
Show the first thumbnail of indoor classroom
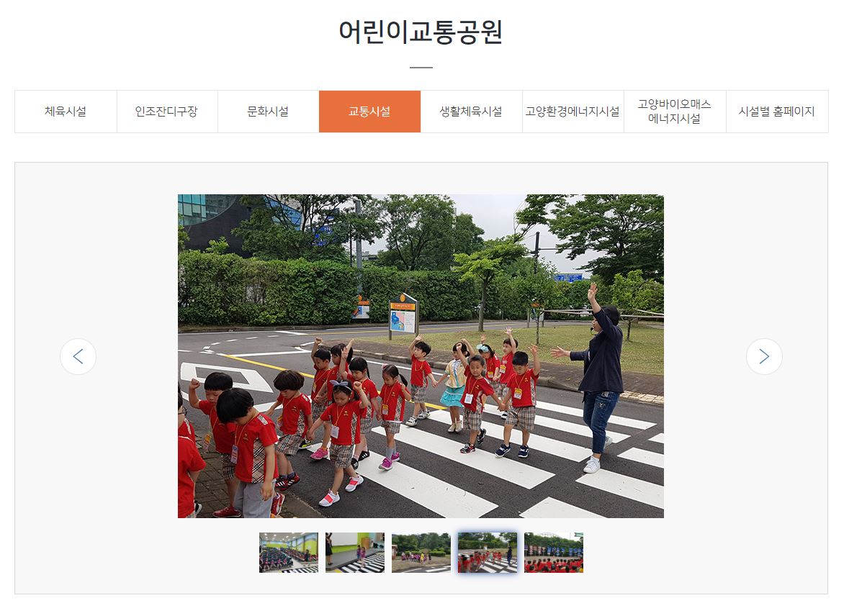pyautogui.click(x=289, y=553)
